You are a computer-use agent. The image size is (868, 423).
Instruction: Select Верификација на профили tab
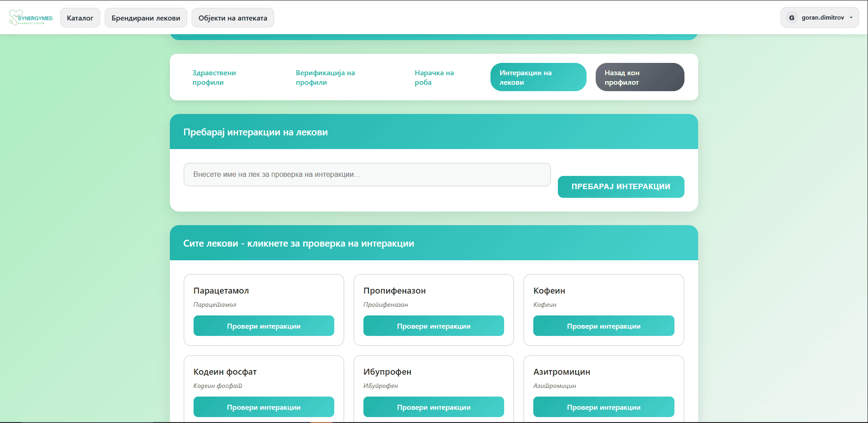pyautogui.click(x=325, y=77)
